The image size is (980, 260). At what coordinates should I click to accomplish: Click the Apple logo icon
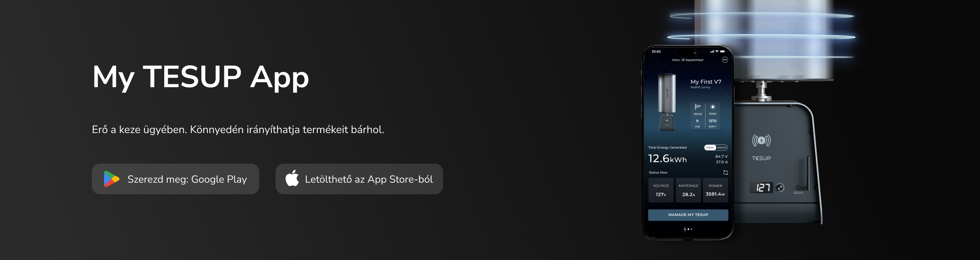[292, 178]
